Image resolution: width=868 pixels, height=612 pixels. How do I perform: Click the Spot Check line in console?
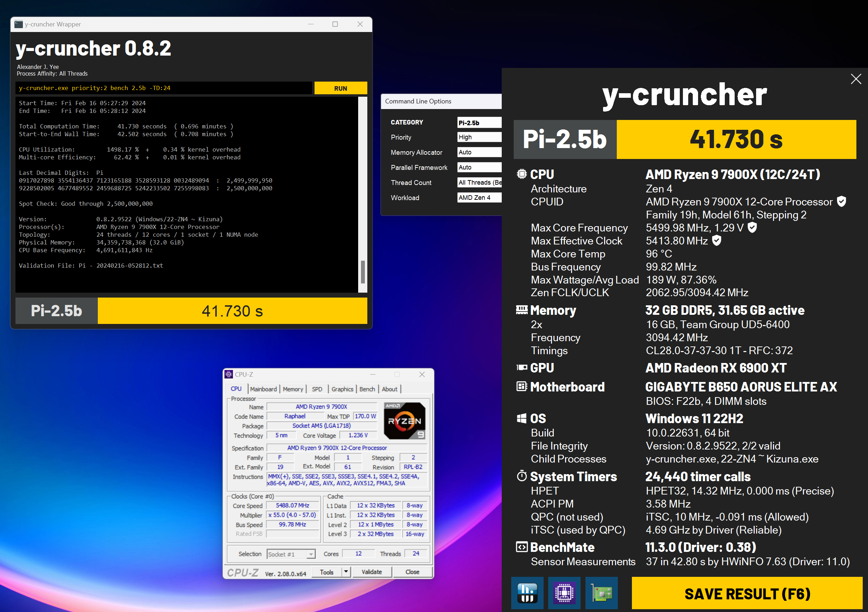point(86,204)
